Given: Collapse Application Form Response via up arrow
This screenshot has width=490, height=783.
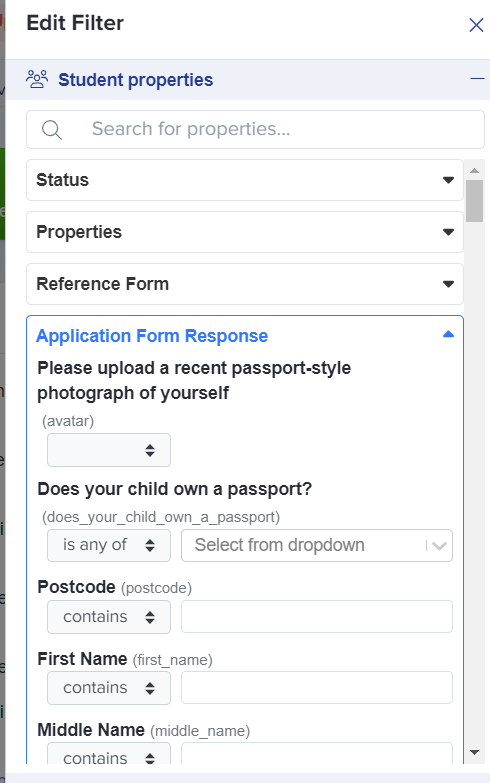Looking at the screenshot, I should tap(448, 335).
